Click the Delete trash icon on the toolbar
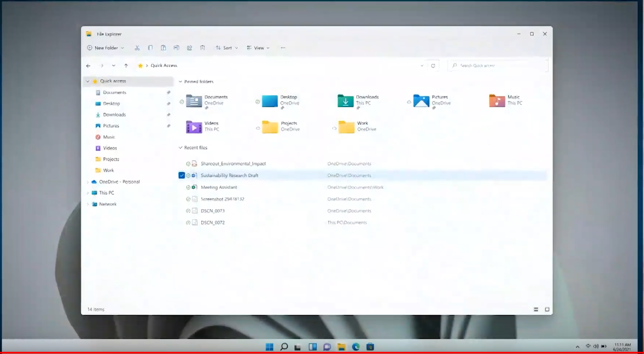Image resolution: width=644 pixels, height=354 pixels. click(x=202, y=48)
